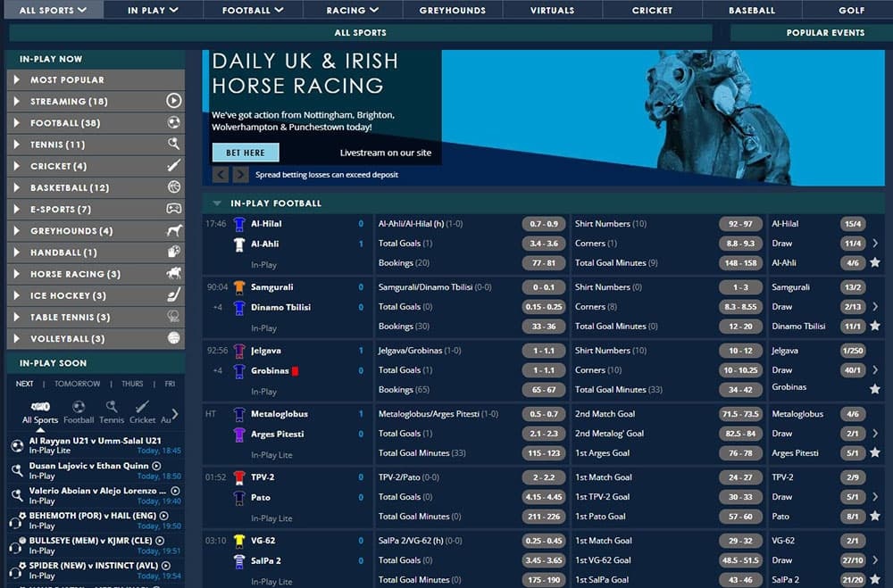This screenshot has width=893, height=588.
Task: Select Al-Hilal win odds 15/4
Action: coord(852,224)
